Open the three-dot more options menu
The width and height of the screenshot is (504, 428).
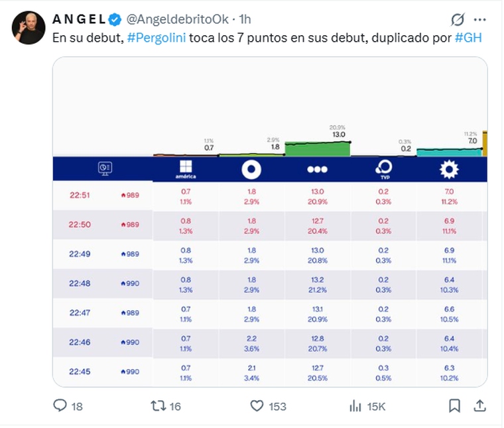[x=481, y=19]
